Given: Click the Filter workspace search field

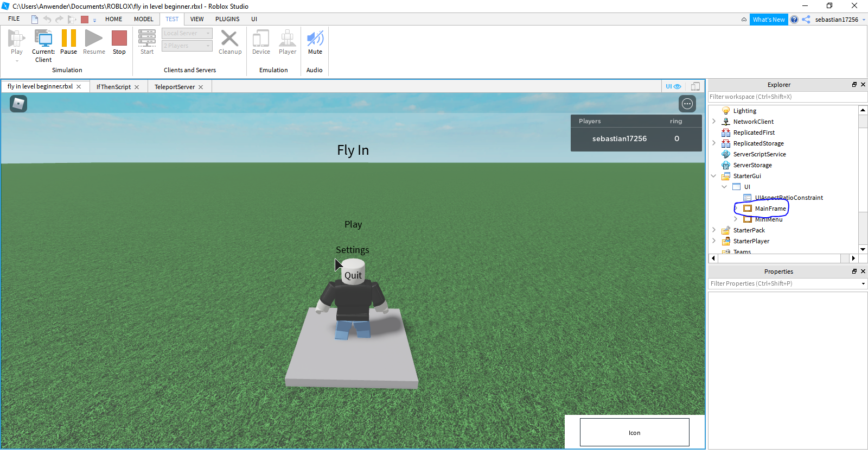Looking at the screenshot, I should (x=787, y=97).
